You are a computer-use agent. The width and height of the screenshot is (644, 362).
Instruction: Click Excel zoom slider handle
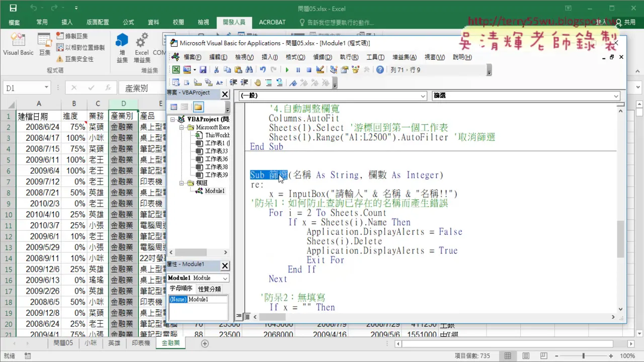[x=583, y=355]
